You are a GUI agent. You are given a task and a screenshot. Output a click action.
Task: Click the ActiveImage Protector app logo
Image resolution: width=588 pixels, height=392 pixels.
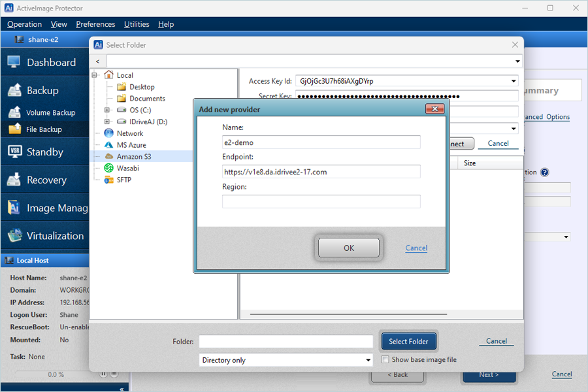9,8
